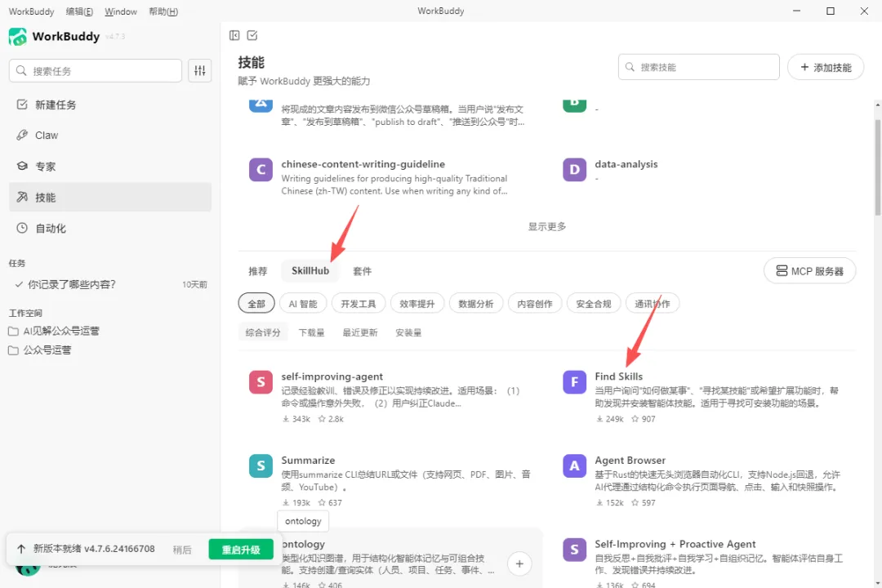Open the data-analysis skill title
Viewport: 882px width, 588px height.
pos(626,164)
